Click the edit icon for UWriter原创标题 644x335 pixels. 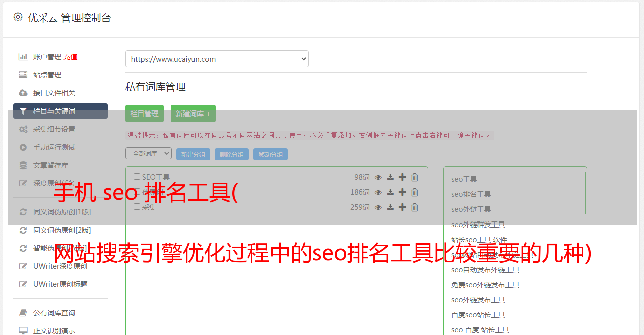(23, 284)
